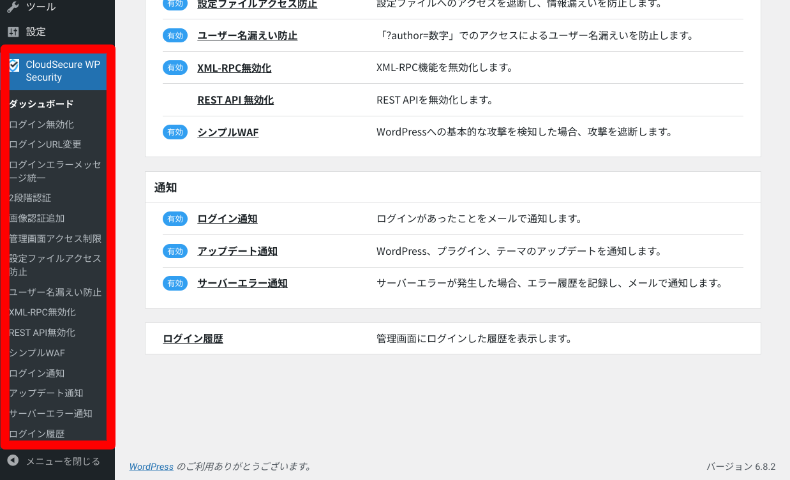
Task: Click the WordPress footer link
Action: click(151, 466)
